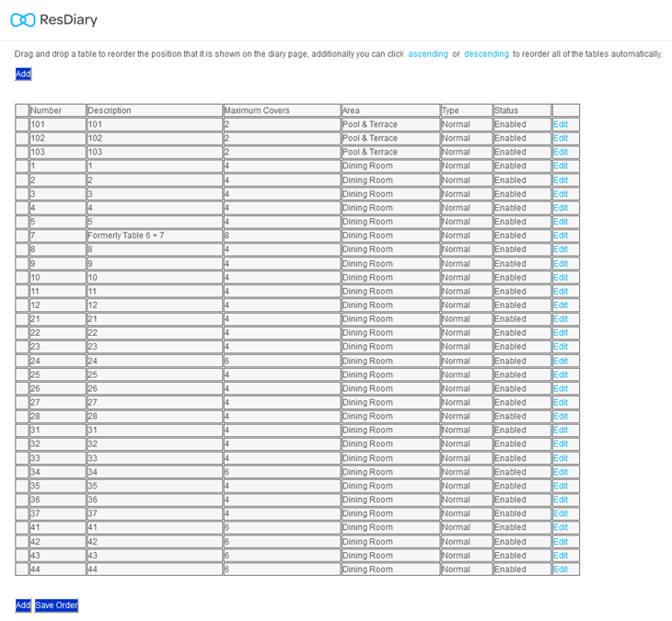Sort tables using the descending link
672x621 pixels.
486,54
